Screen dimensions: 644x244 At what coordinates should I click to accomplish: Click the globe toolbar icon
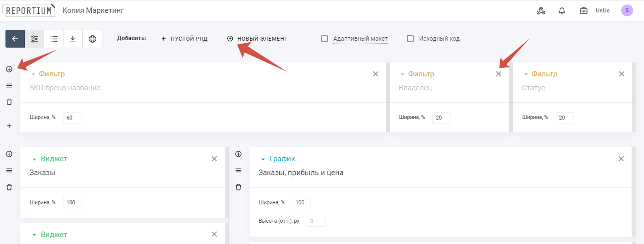pos(92,39)
